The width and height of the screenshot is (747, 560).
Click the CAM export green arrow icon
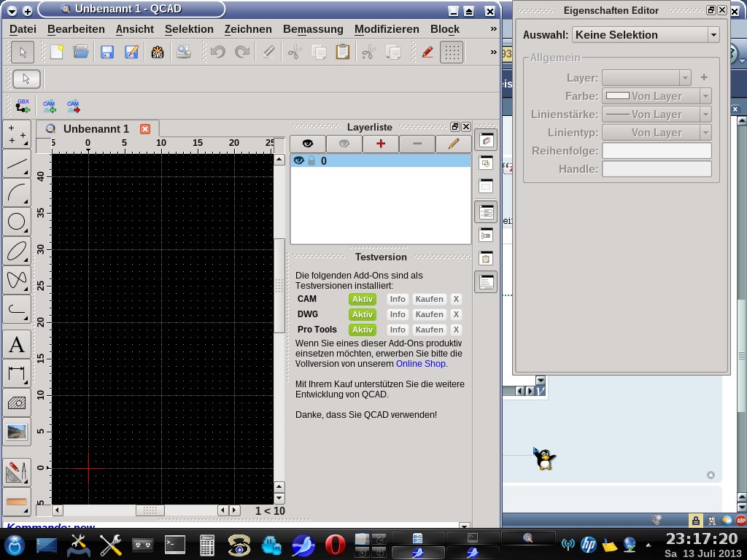(x=49, y=106)
